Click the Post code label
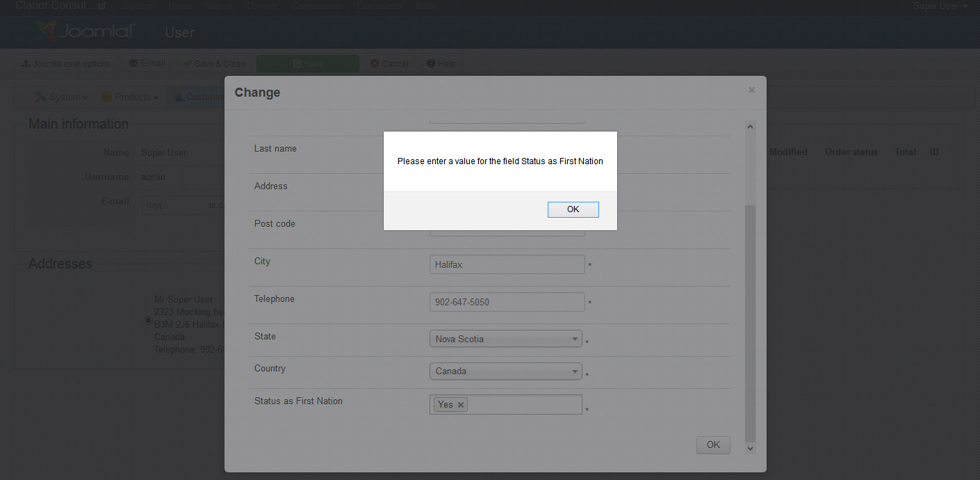The height and width of the screenshot is (480, 980). point(275,223)
